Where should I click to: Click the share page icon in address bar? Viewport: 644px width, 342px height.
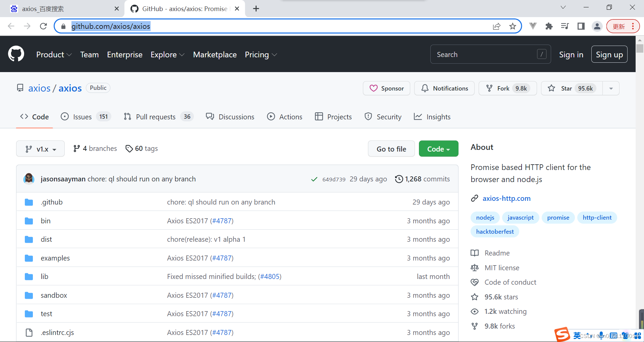(496, 26)
